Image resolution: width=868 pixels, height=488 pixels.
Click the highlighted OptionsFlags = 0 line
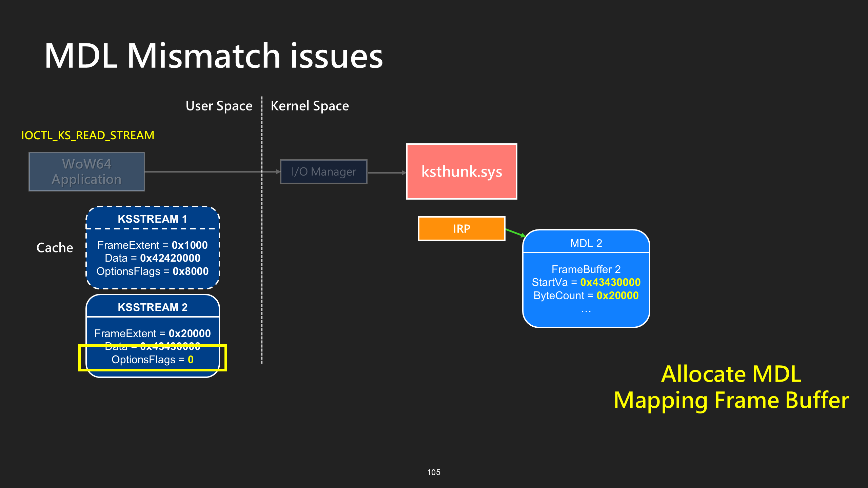tap(152, 360)
